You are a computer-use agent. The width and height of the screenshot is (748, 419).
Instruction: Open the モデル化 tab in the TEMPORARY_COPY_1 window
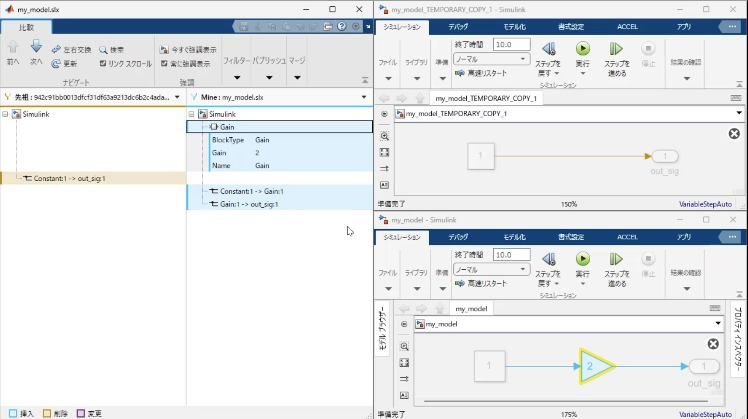click(514, 27)
